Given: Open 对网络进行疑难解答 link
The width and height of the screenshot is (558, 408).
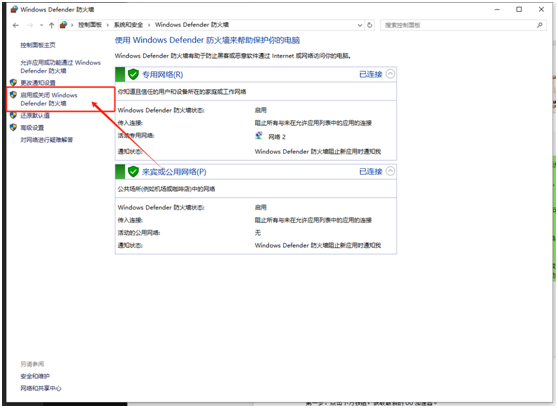Looking at the screenshot, I should (x=47, y=140).
